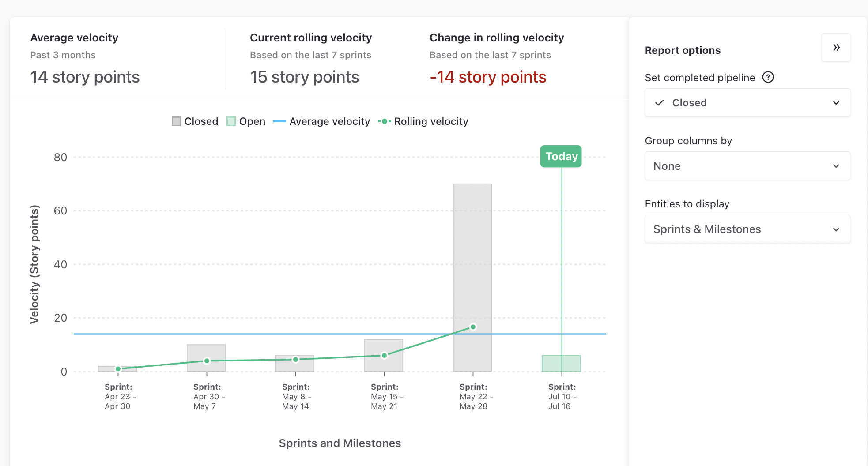
Task: Open the Closed completed pipeline dropdown
Action: point(747,103)
